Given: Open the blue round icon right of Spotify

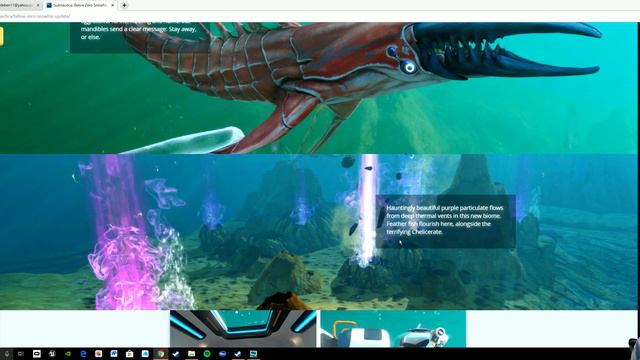Looking at the screenshot, I should pos(222,354).
